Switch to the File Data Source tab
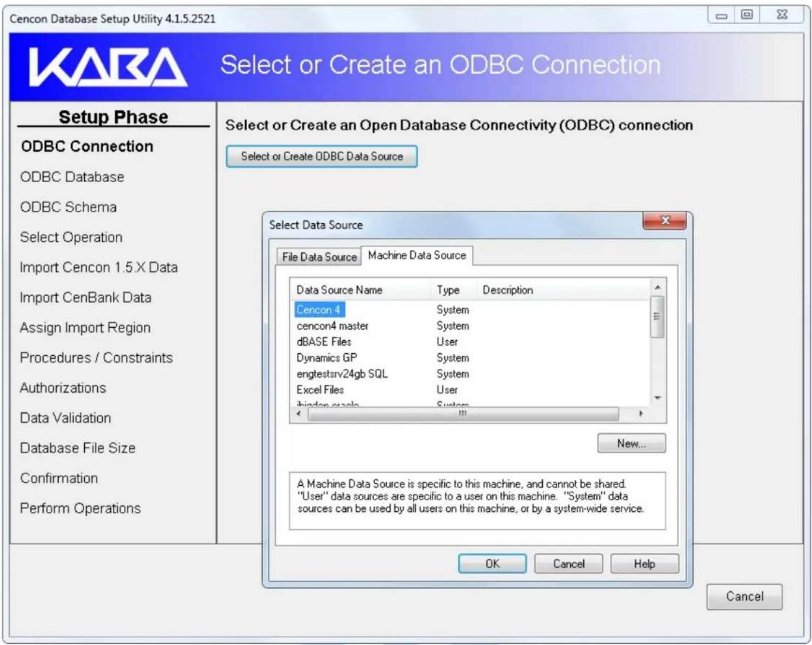This screenshot has width=812, height=645. 319,257
